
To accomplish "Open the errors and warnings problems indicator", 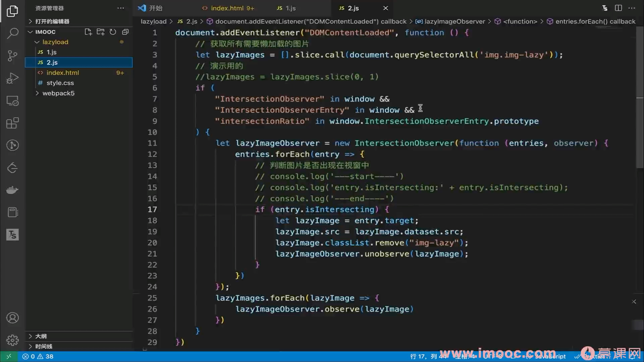I will click(38, 356).
